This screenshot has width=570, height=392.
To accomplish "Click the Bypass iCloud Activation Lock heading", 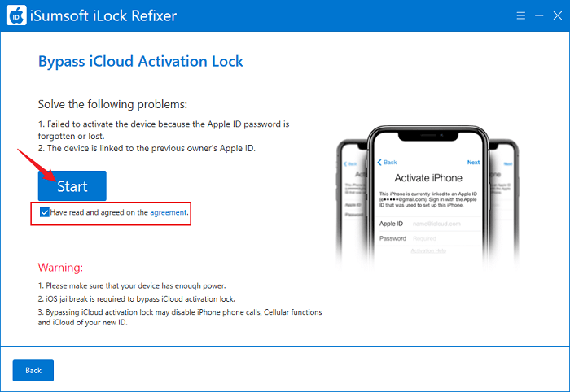I will (141, 62).
